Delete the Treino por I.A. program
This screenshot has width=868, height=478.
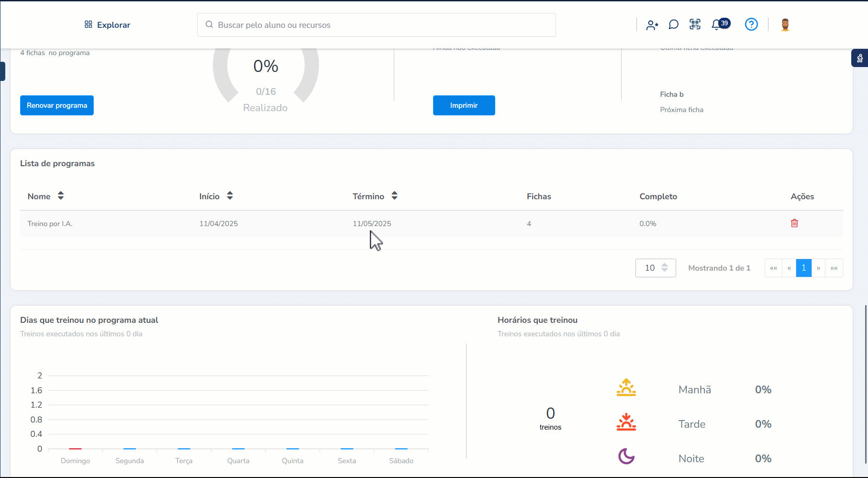pos(794,223)
